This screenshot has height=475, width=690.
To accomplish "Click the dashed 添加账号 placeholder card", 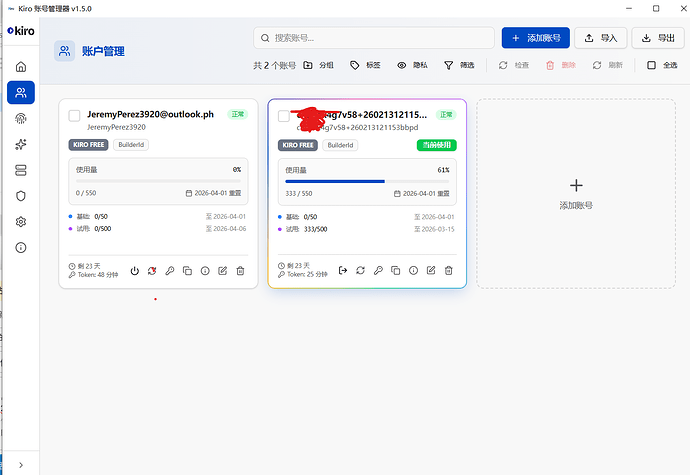I will (576, 194).
